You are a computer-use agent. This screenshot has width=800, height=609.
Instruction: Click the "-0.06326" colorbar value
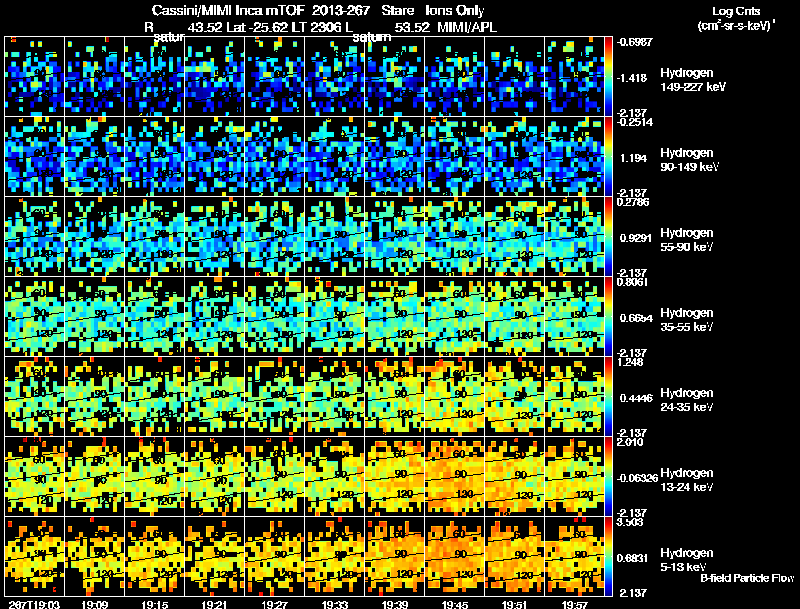637,478
